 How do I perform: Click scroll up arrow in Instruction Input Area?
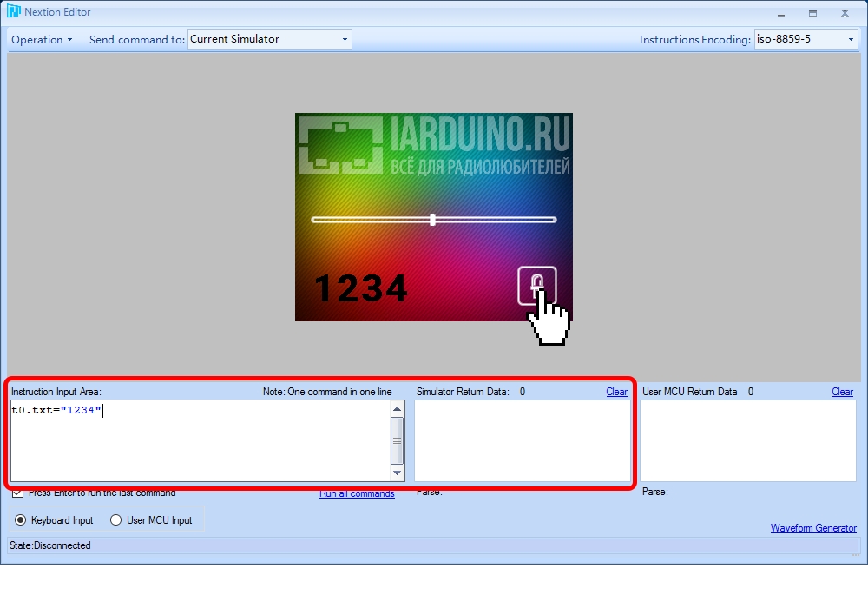click(x=397, y=409)
